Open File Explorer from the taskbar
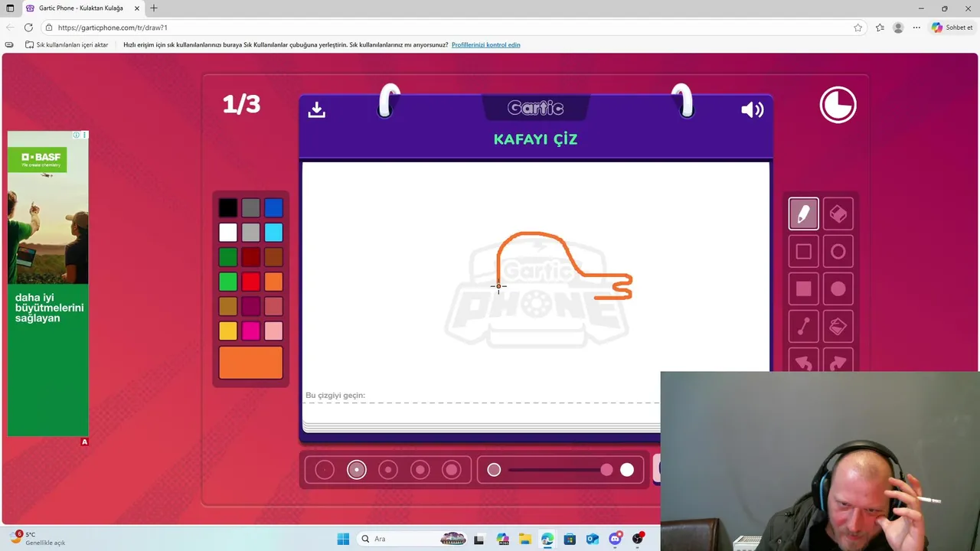Viewport: 980px width, 551px height. [x=524, y=539]
